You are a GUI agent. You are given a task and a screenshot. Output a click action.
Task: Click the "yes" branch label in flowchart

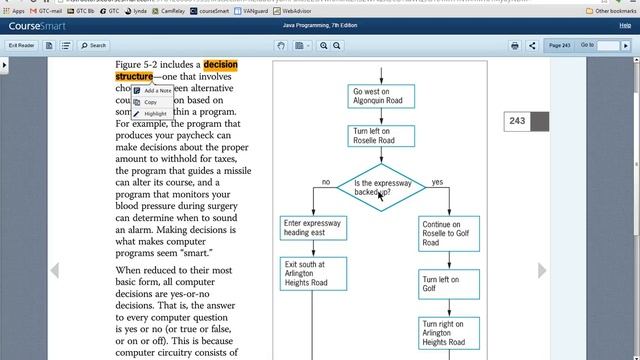pos(437,182)
